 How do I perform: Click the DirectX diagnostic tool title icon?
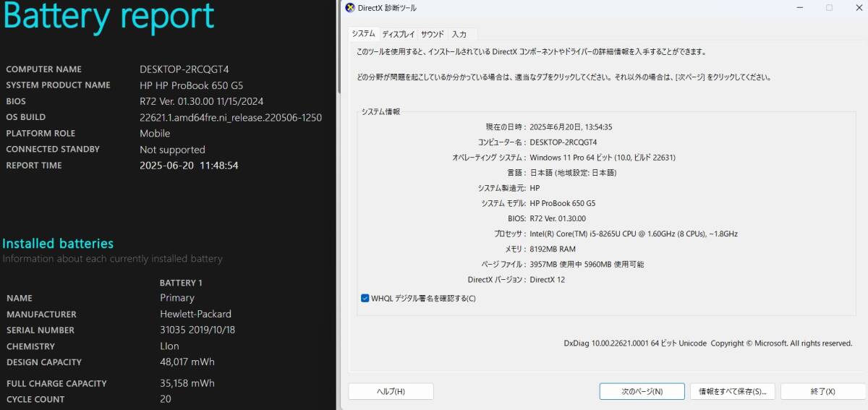pos(350,8)
